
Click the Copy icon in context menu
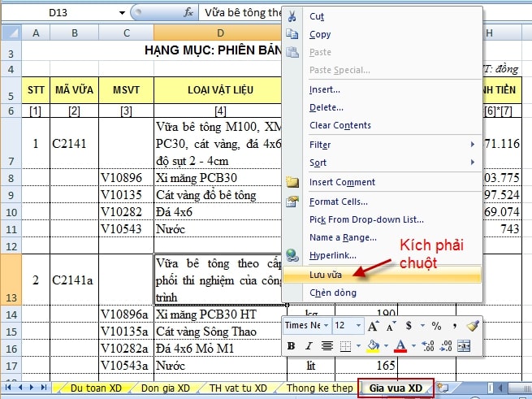coord(292,34)
